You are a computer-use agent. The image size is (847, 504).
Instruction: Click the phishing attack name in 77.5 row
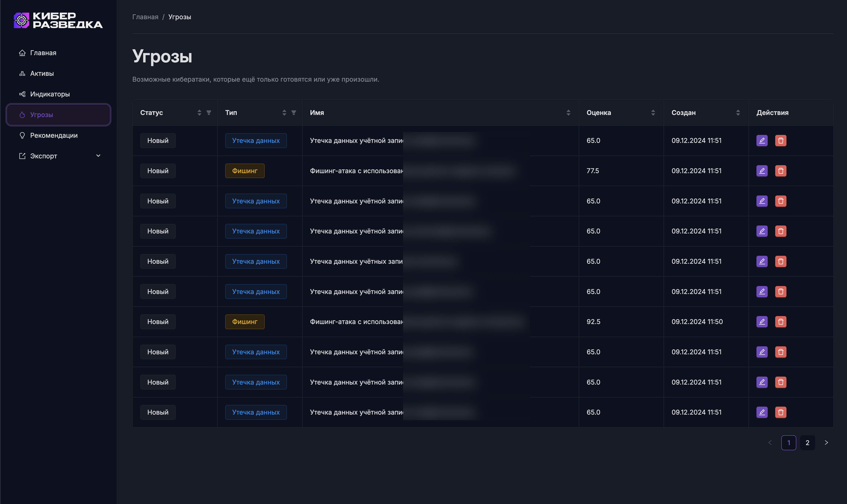(x=356, y=171)
